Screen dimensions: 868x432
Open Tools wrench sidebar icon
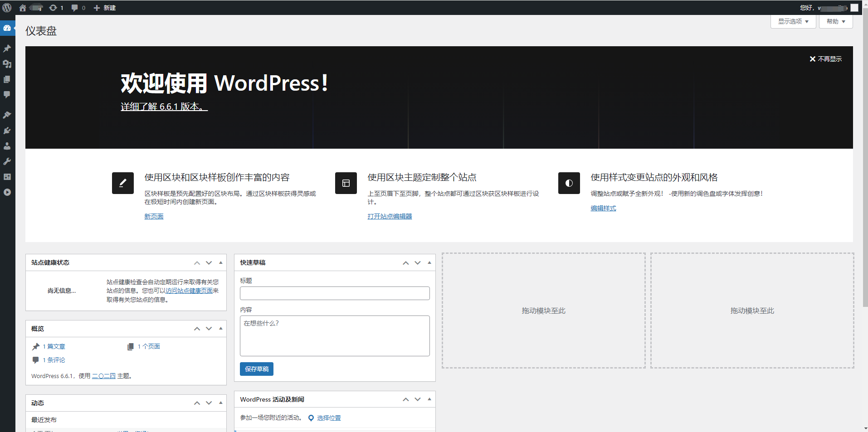7,161
